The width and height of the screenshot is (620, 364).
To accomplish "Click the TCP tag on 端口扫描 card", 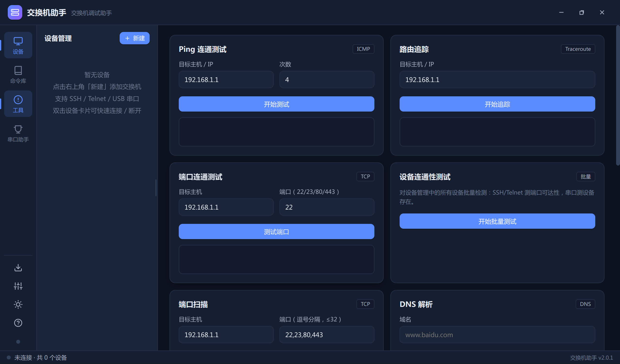I will click(365, 304).
